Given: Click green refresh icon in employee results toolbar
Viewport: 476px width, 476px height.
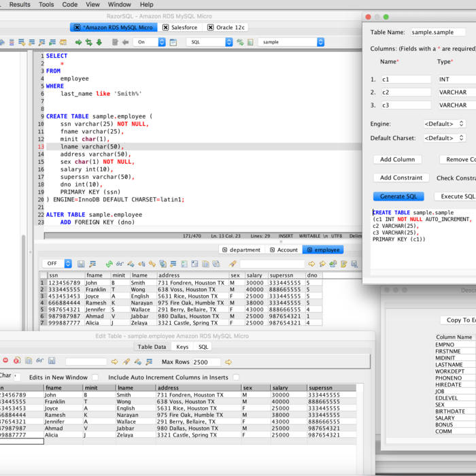Looking at the screenshot, I should (109, 264).
